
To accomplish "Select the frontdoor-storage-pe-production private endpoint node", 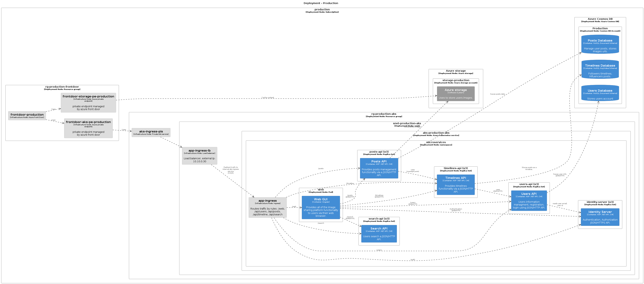I will (x=88, y=103).
